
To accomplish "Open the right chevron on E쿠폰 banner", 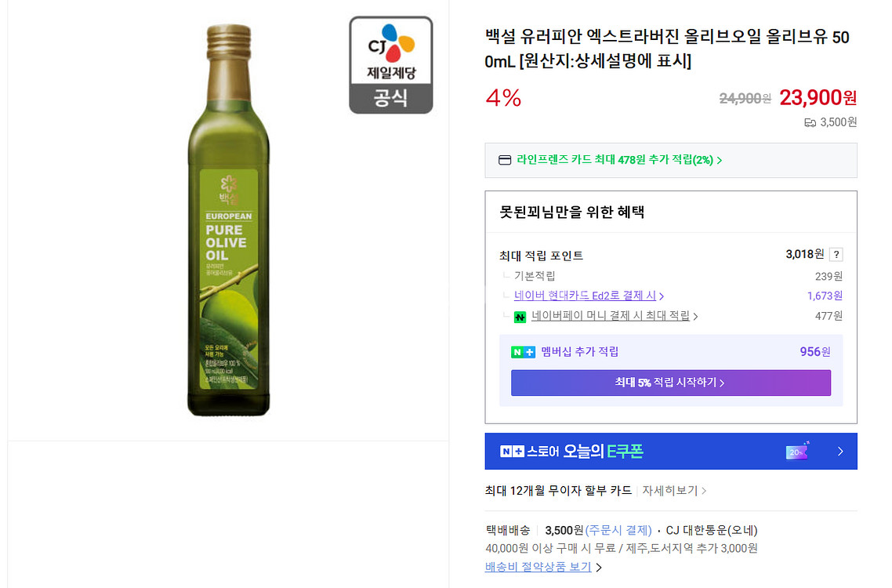I will pos(840,452).
